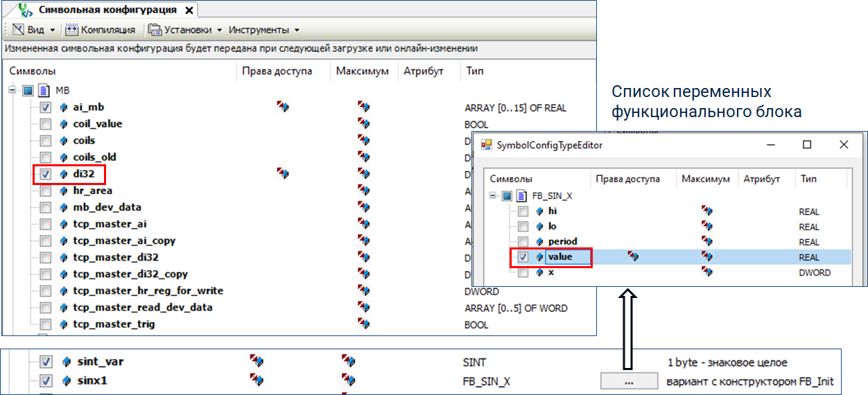Click the Тип column header
868x395 pixels.
coord(475,71)
